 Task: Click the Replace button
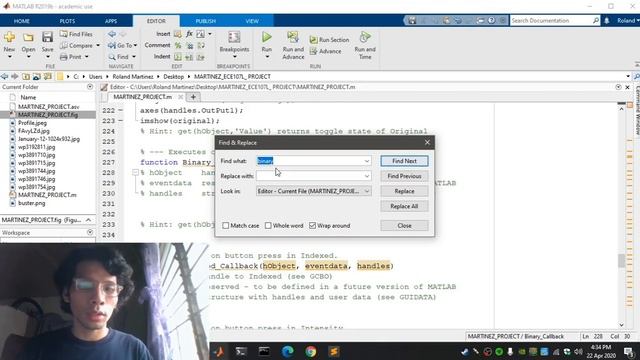(x=404, y=191)
